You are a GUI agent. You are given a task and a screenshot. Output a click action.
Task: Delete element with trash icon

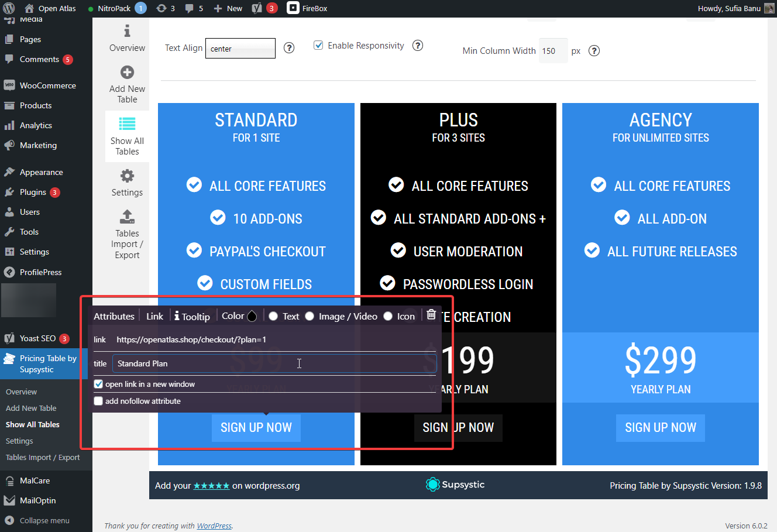pyautogui.click(x=431, y=314)
